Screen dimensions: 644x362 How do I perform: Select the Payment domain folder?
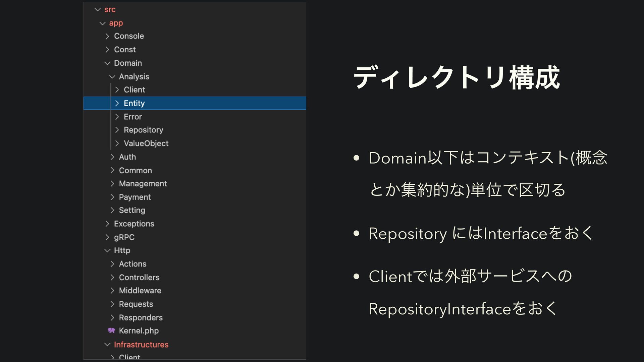pos(135,197)
